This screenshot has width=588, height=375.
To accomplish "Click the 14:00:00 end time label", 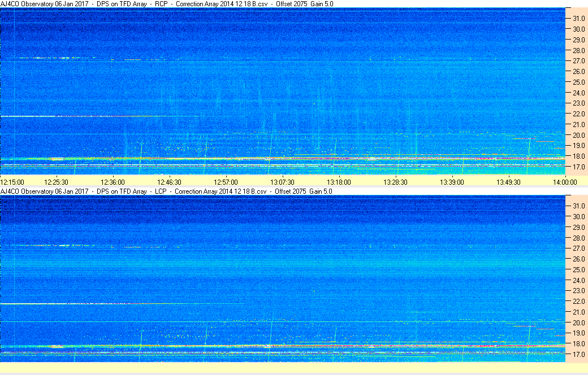I will pos(564,182).
